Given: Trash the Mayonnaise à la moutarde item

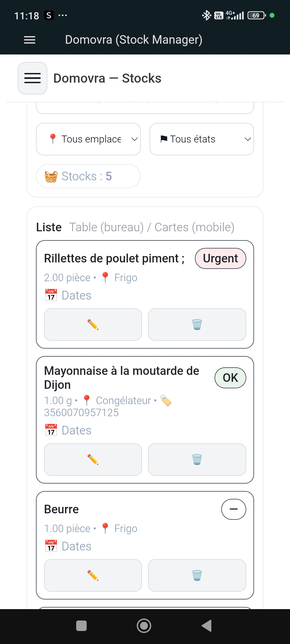Looking at the screenshot, I should [x=197, y=459].
